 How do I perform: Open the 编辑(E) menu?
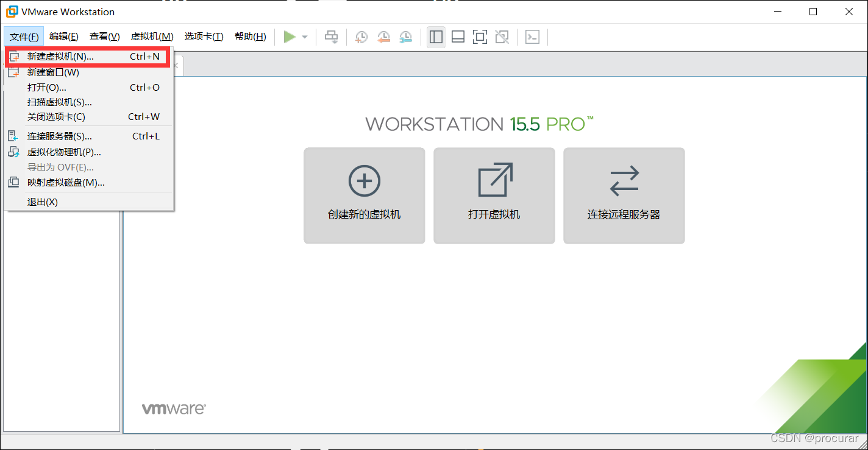coord(64,37)
